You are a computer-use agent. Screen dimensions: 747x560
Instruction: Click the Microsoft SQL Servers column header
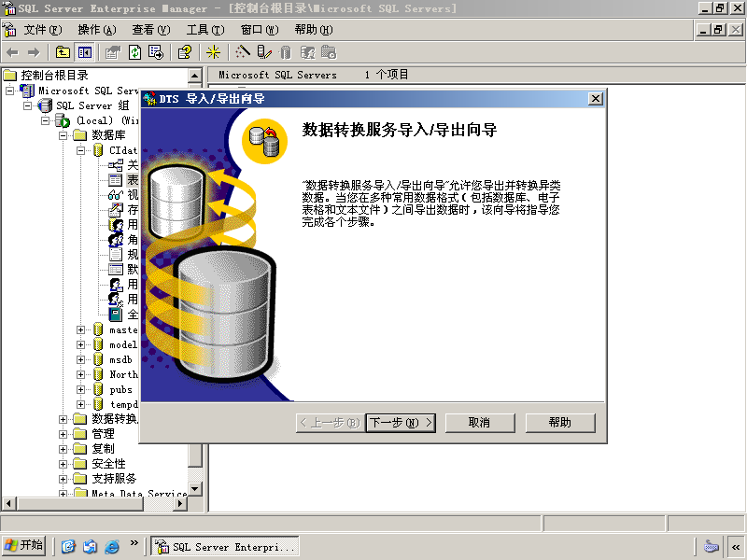click(277, 75)
